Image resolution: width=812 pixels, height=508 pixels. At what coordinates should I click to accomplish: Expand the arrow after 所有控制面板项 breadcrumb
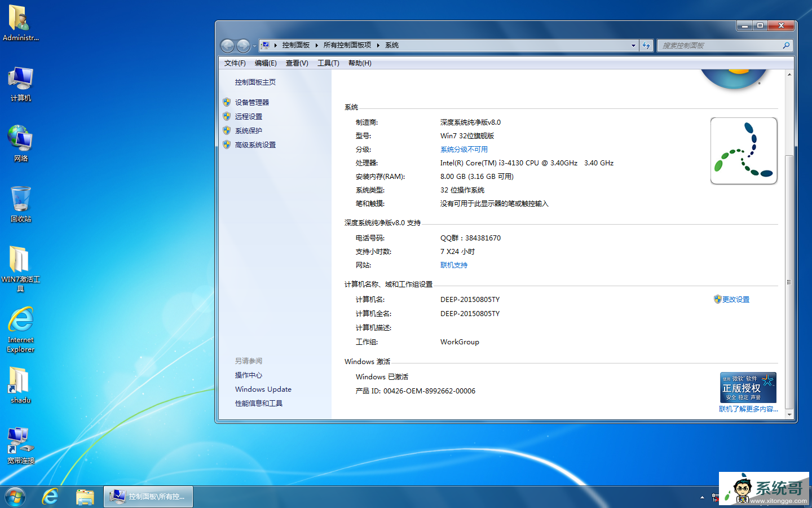pos(378,45)
